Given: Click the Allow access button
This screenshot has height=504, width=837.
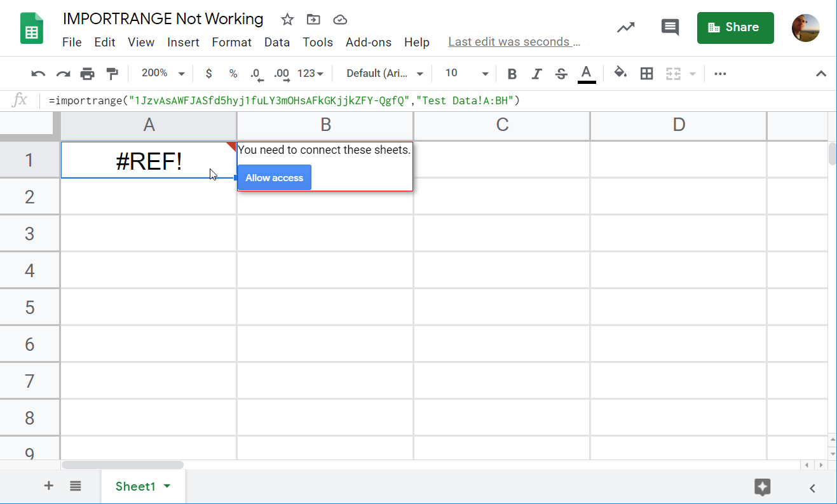Looking at the screenshot, I should pyautogui.click(x=275, y=178).
